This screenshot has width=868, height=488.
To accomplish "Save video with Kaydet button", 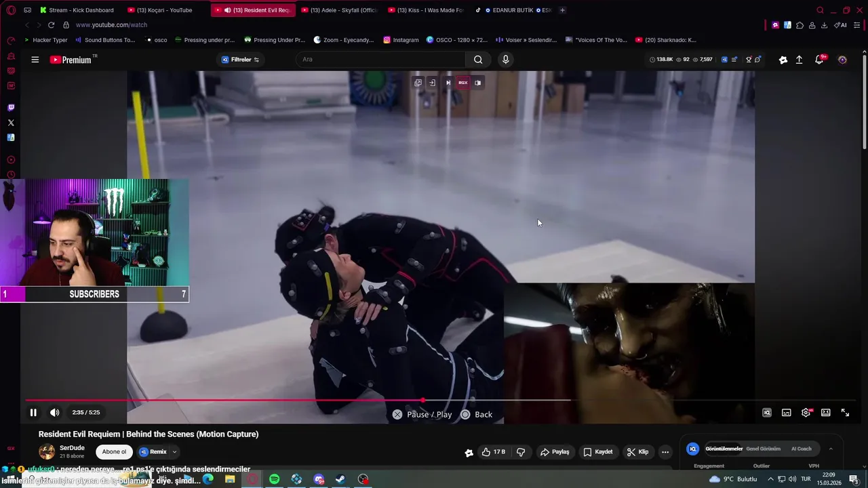I will point(597,452).
